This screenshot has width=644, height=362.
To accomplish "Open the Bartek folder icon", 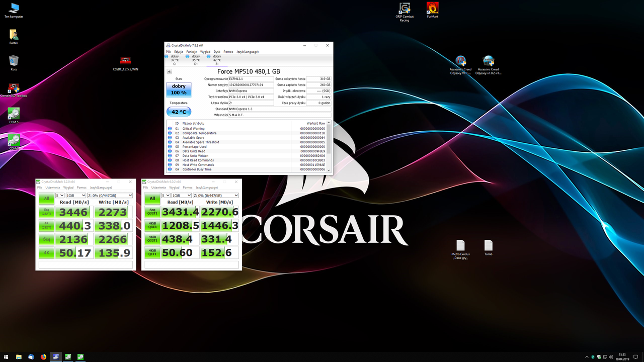I will pos(14,37).
